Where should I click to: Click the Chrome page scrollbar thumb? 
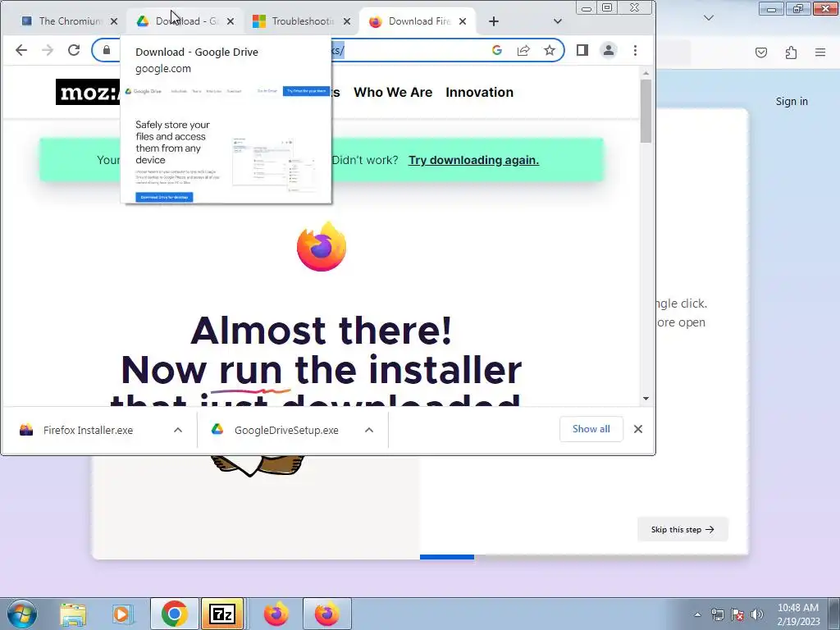point(646,111)
